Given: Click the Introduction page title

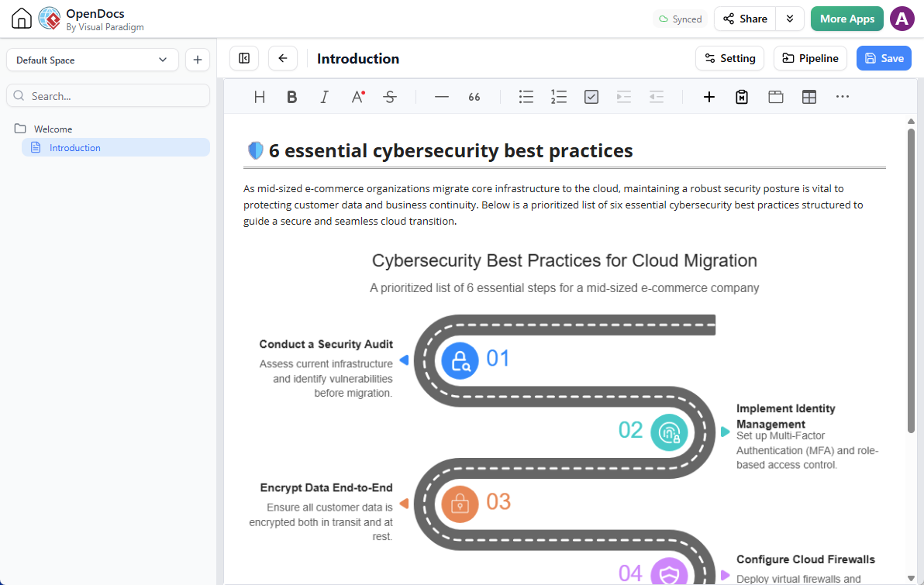Looking at the screenshot, I should [x=358, y=59].
